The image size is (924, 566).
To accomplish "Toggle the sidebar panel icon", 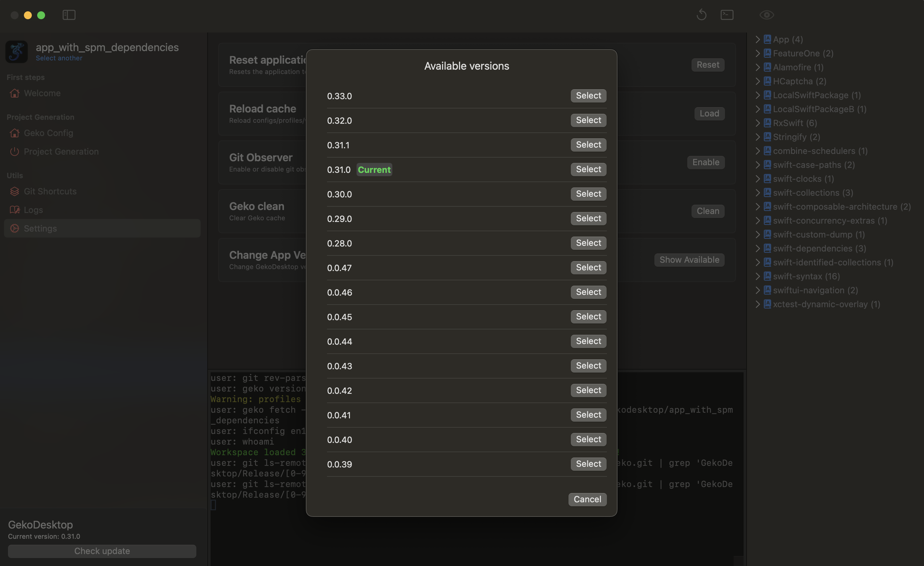I will point(69,15).
